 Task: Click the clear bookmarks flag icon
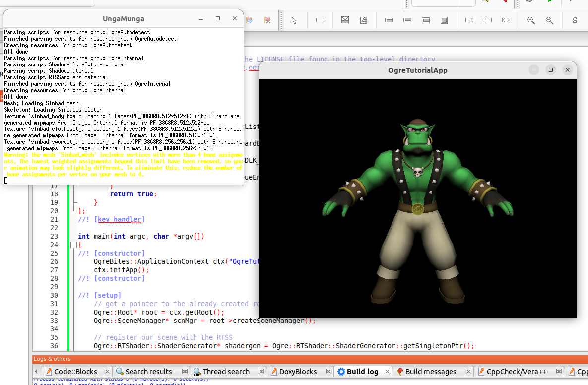pos(267,20)
